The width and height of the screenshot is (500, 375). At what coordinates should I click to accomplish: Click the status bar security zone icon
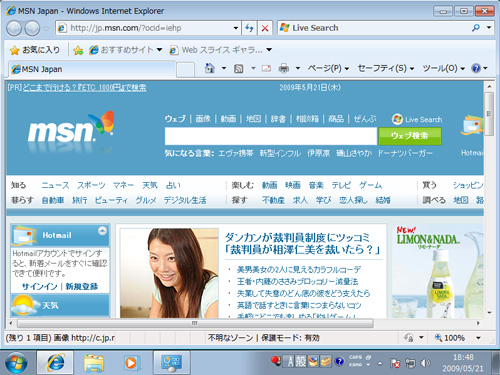[409, 338]
